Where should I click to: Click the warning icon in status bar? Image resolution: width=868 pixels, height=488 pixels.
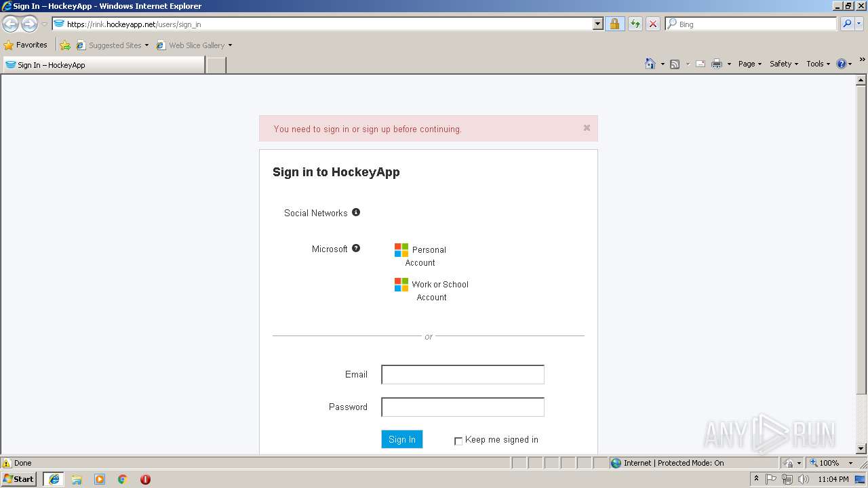pyautogui.click(x=7, y=463)
